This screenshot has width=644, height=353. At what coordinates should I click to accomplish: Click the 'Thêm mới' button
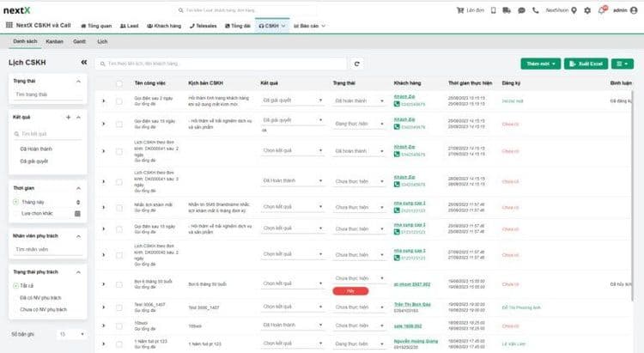pos(540,64)
